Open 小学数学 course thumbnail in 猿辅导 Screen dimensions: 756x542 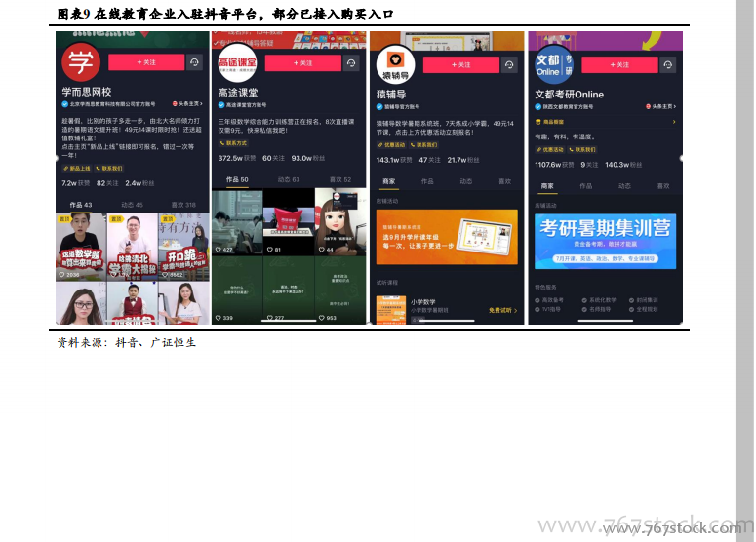click(391, 310)
